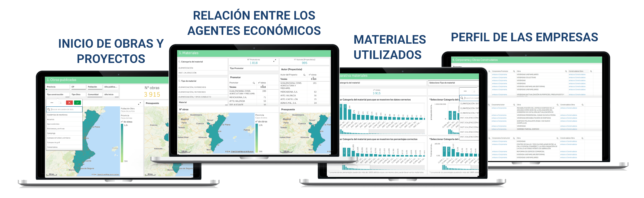
Task: Click magnifier in Comparativa materiales list popup
Action: [462, 98]
